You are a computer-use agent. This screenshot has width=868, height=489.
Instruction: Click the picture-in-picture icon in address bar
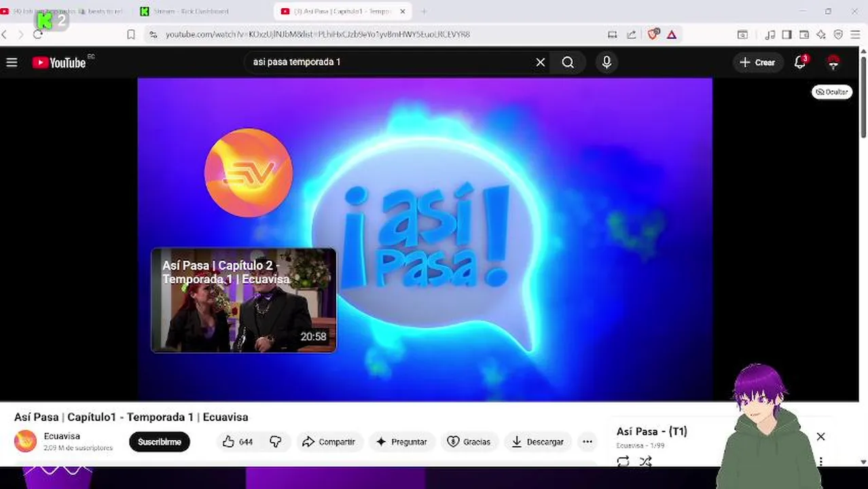(x=612, y=34)
